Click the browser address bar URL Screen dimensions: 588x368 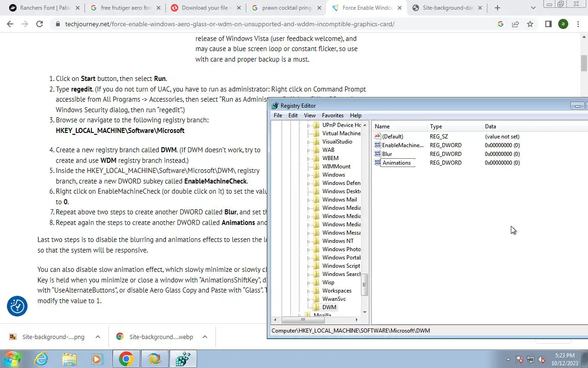click(230, 24)
